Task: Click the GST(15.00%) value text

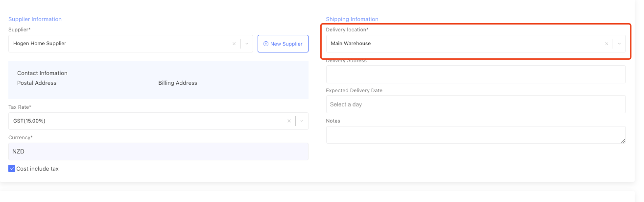Action: pyautogui.click(x=29, y=121)
